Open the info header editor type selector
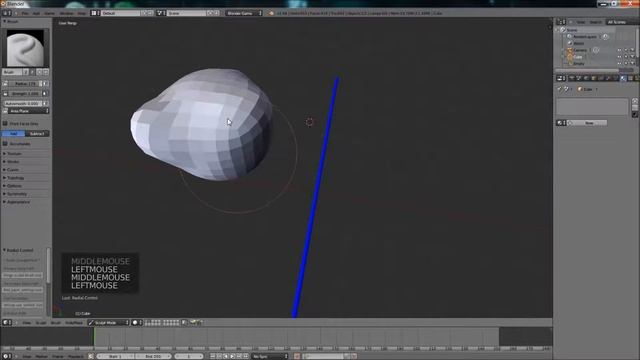This screenshot has width=640, height=360. [x=7, y=13]
